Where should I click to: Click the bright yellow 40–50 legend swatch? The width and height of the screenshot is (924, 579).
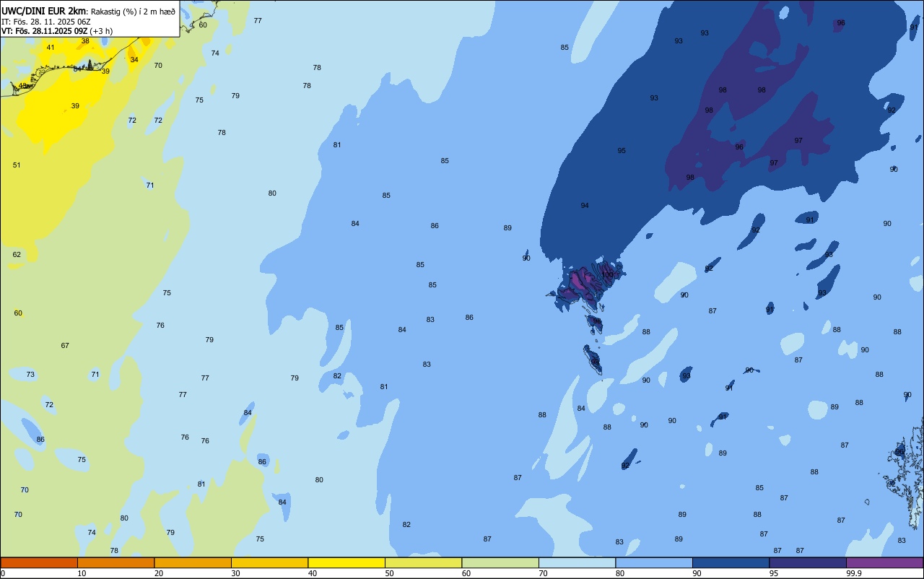pyautogui.click(x=346, y=562)
